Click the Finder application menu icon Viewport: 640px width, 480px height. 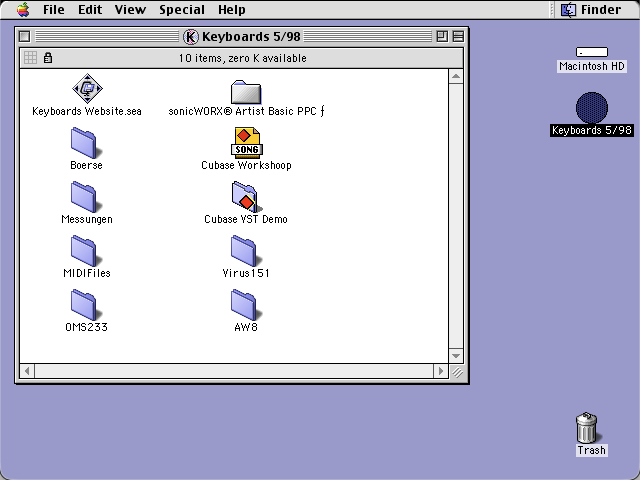click(x=568, y=9)
